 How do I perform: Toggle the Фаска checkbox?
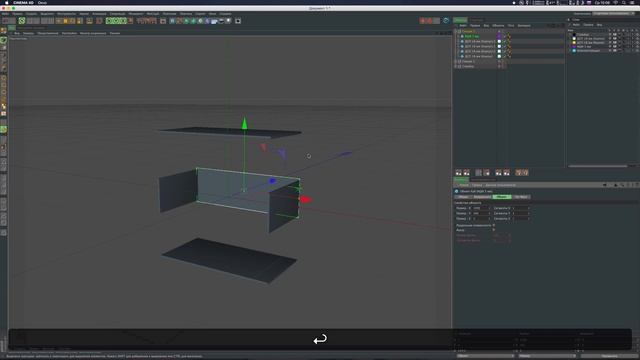click(494, 230)
